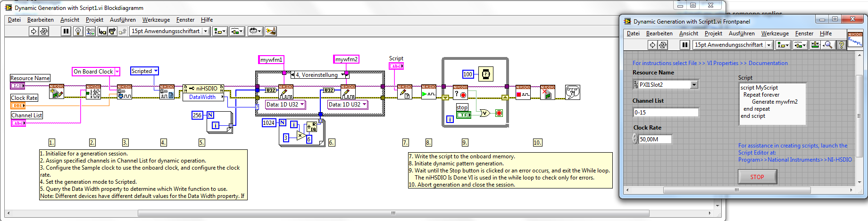Select the 256 numeric constant

(197, 115)
